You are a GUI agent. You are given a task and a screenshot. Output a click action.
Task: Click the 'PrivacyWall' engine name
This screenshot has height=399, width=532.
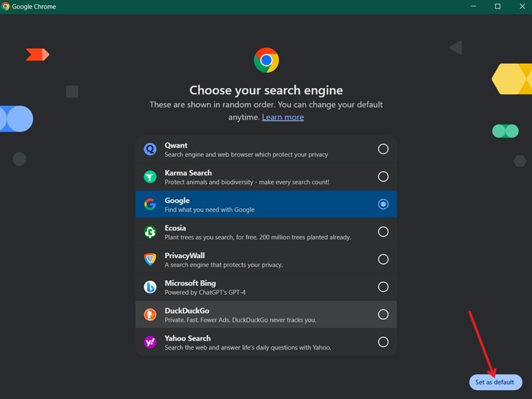click(x=184, y=255)
